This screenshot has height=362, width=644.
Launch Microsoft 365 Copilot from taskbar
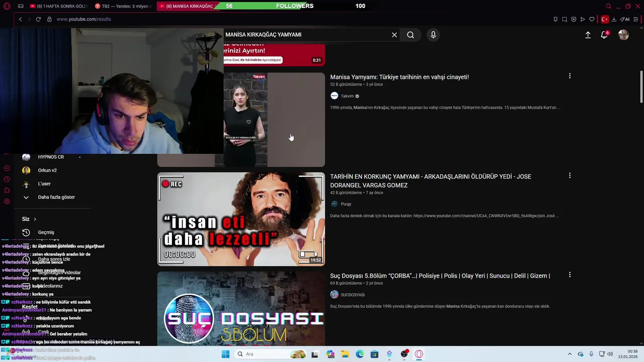point(331,354)
